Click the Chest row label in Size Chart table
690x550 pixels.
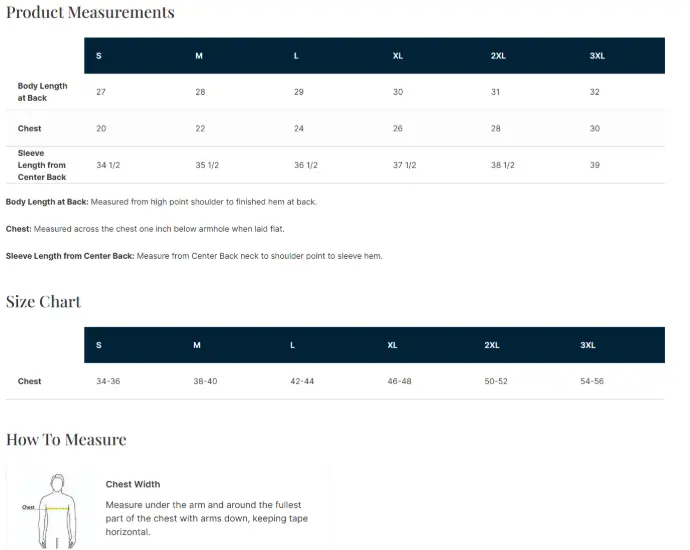[30, 381]
